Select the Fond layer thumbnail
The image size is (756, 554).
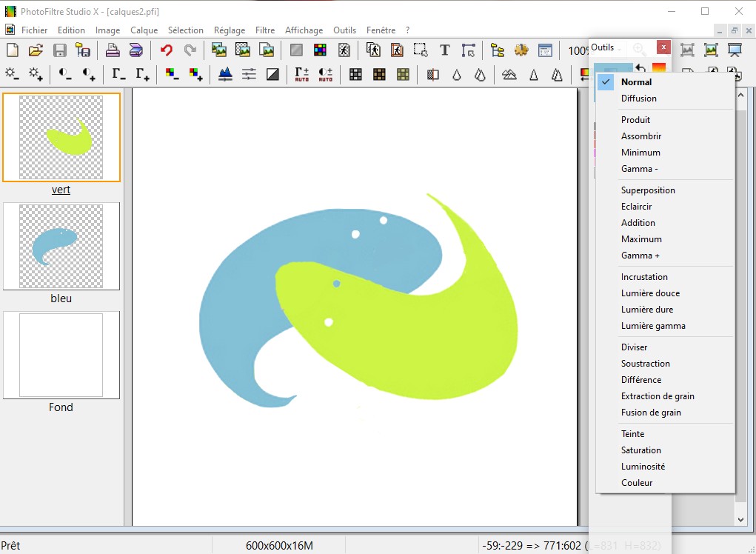pos(61,355)
